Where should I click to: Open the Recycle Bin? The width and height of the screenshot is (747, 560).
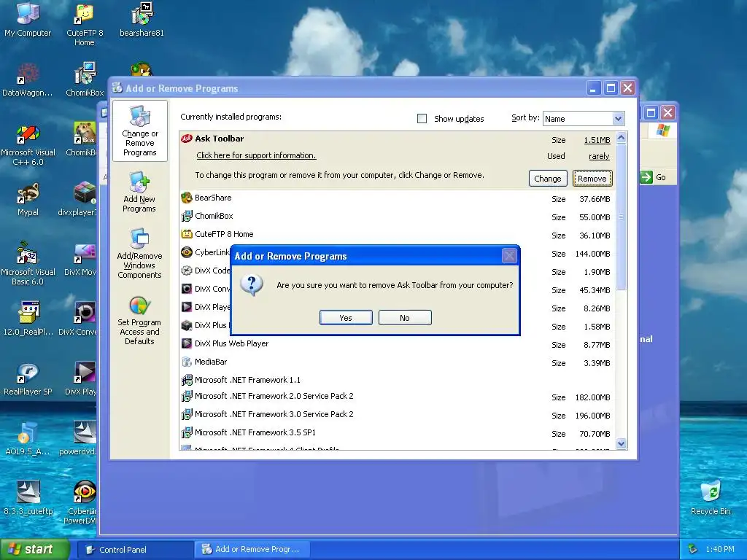click(711, 498)
